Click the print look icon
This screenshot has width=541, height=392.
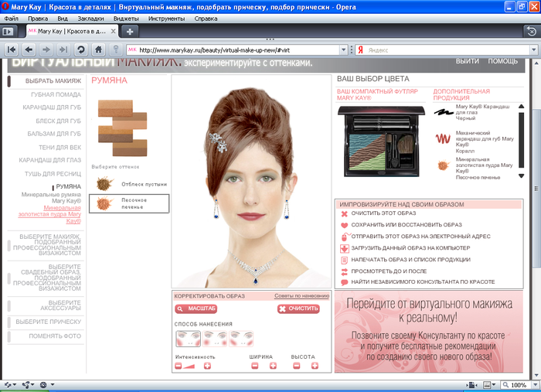(344, 261)
